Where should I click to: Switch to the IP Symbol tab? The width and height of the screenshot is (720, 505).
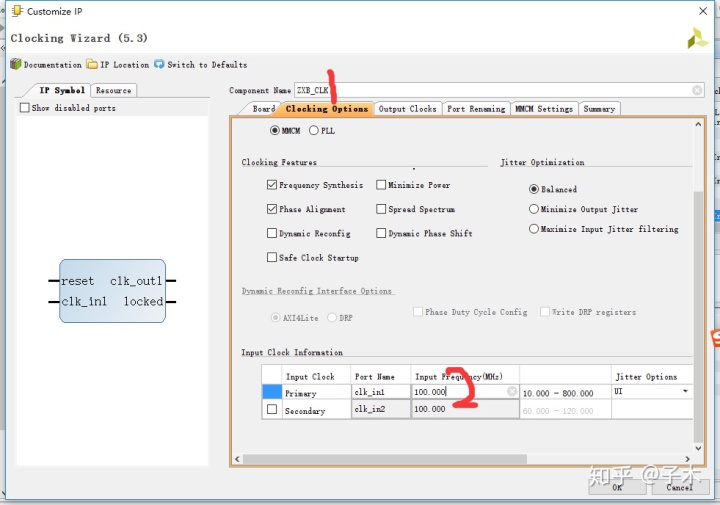point(62,90)
